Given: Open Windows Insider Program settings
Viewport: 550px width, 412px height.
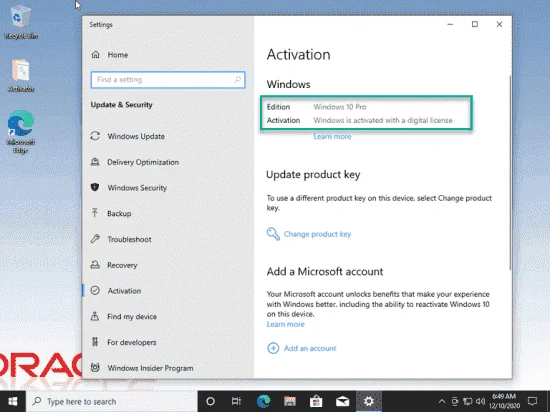Looking at the screenshot, I should [142, 368].
